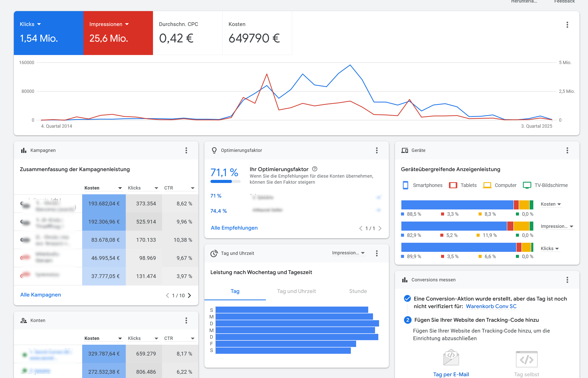Go to next recommendations page arrow
Screen dimensions: 588x378
380,228
